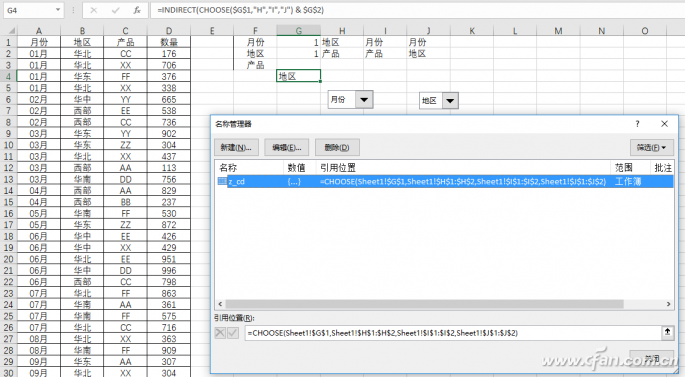Screen dimensions: 685x377
Task: Click the formula bar confirm checkmark icon
Action: pyautogui.click(x=115, y=10)
